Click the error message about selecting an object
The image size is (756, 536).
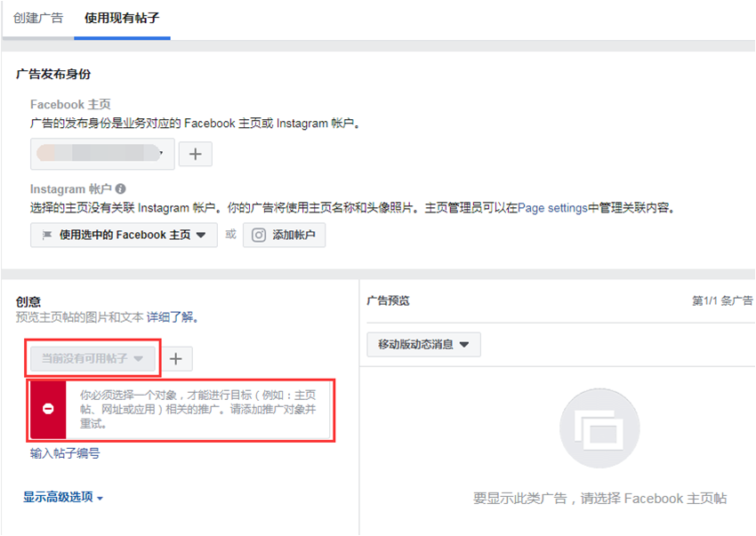(197, 409)
